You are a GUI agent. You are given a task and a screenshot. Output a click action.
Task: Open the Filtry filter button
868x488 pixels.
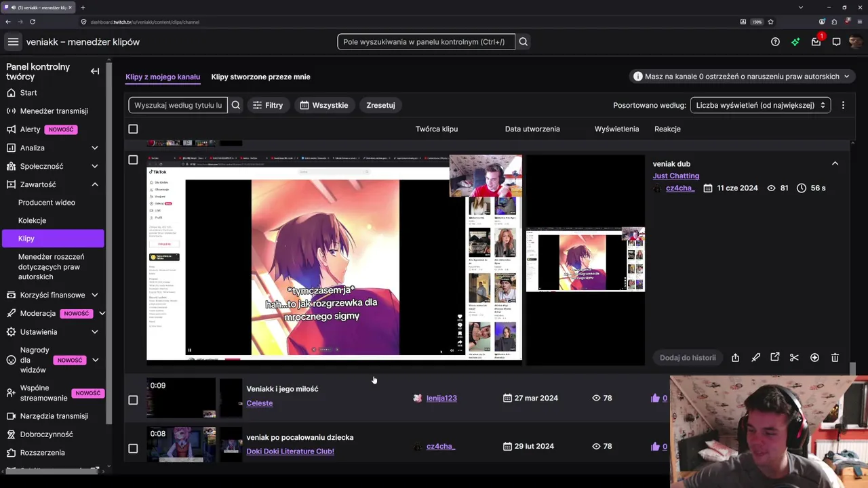tap(267, 105)
